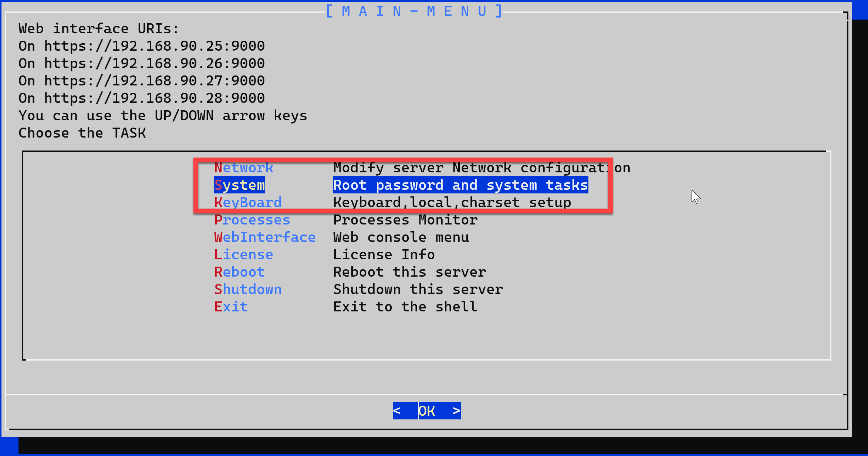The width and height of the screenshot is (868, 456).
Task: Choose the Reboot menu item
Action: pyautogui.click(x=239, y=272)
